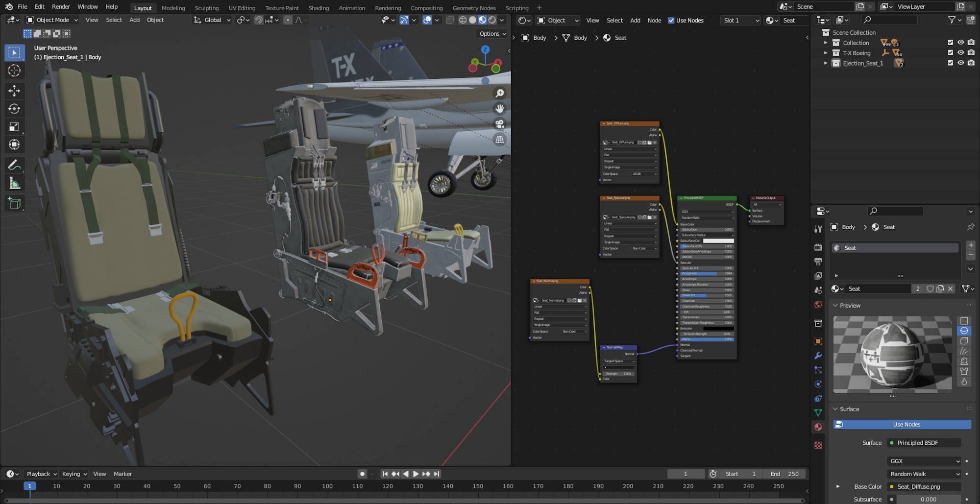Click the blue Use Nodes button
The width and height of the screenshot is (980, 504).
[x=906, y=425]
